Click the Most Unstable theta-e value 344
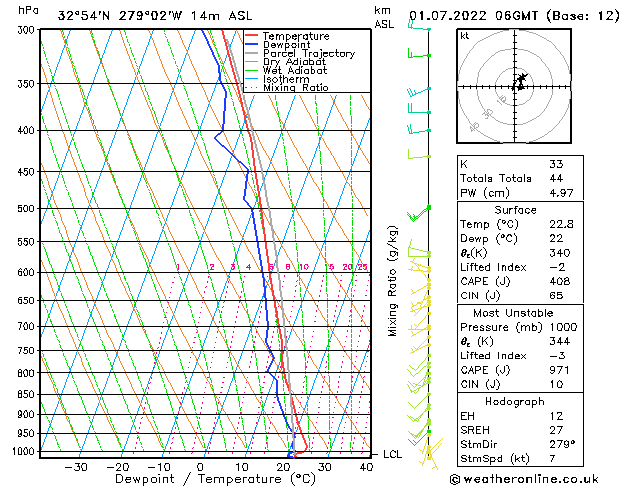The width and height of the screenshot is (629, 486). coord(560,341)
